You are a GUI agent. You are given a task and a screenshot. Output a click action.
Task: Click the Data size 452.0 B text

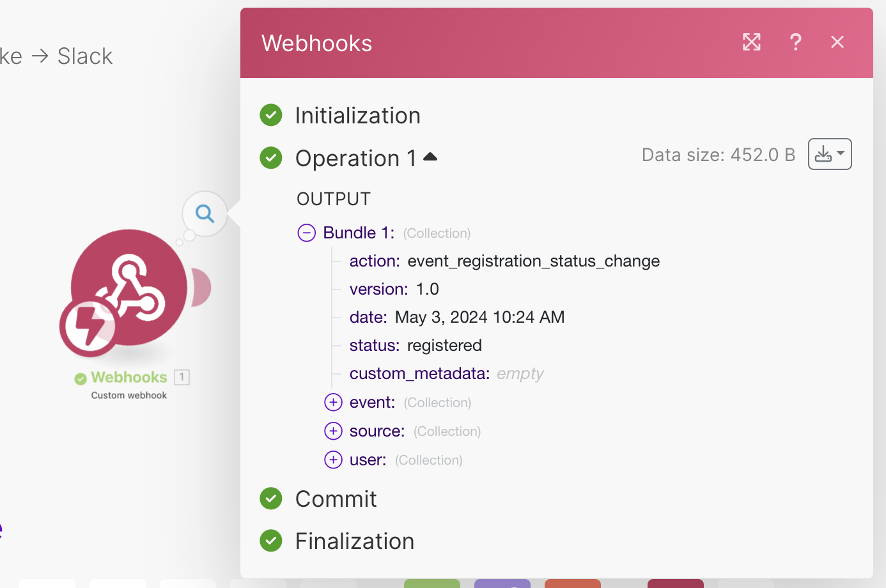(x=719, y=155)
